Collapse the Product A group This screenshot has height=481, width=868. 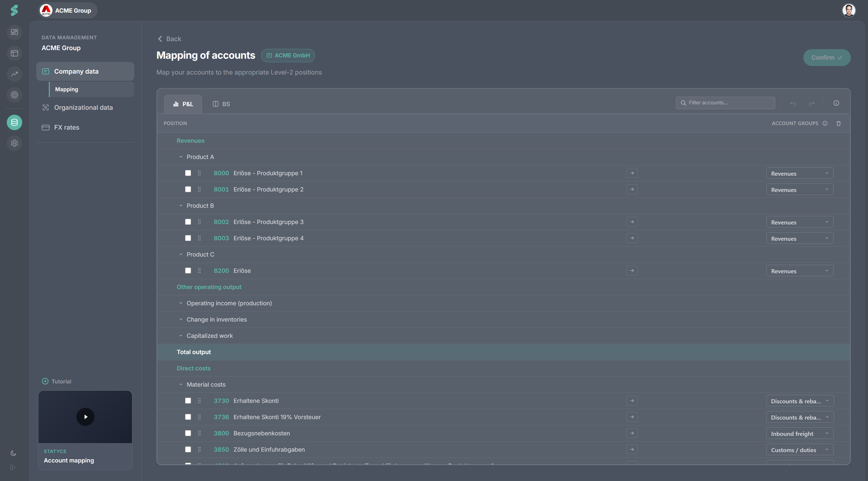[181, 157]
